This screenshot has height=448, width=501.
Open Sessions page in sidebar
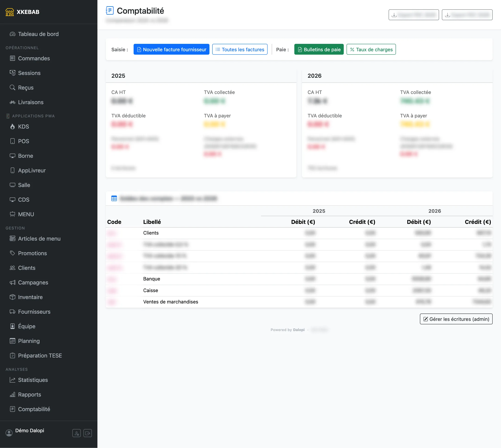point(25,73)
